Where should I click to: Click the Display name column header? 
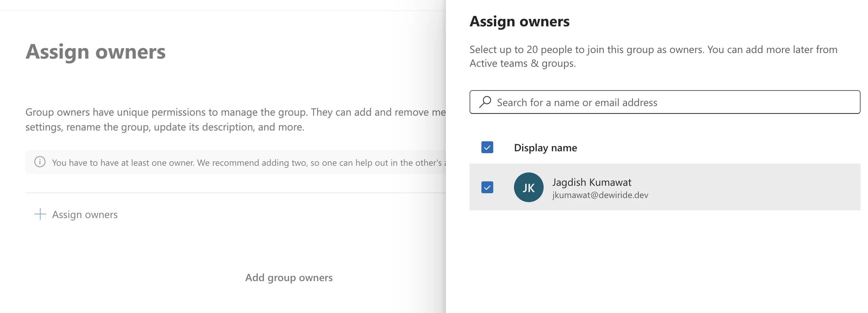[545, 148]
